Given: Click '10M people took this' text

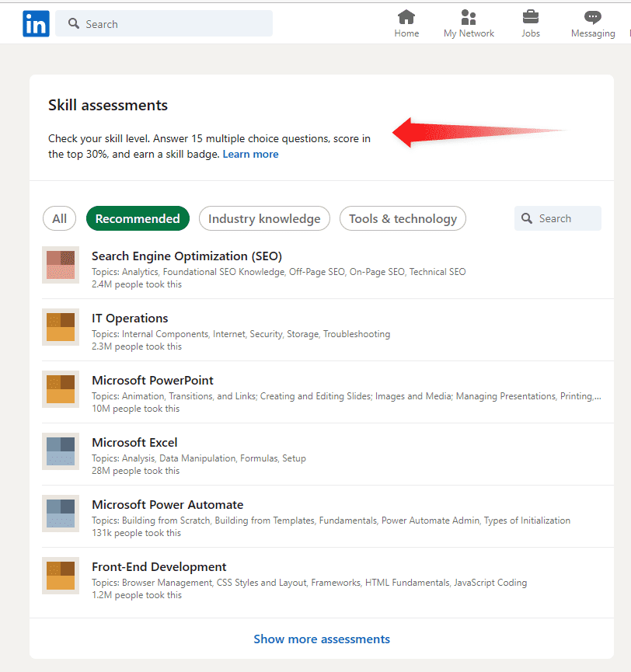Looking at the screenshot, I should coord(135,409).
